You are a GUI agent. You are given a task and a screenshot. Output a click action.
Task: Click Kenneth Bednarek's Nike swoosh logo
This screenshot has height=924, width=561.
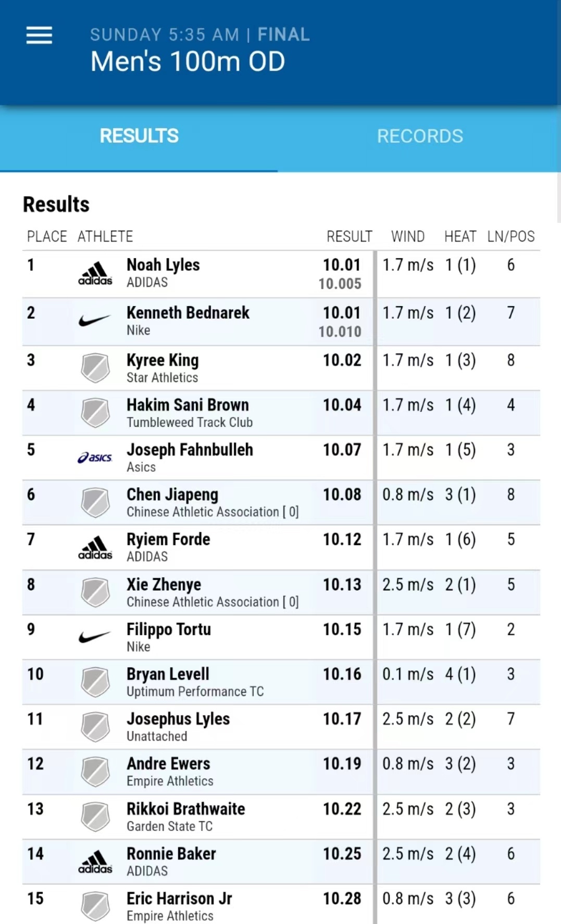pos(95,321)
